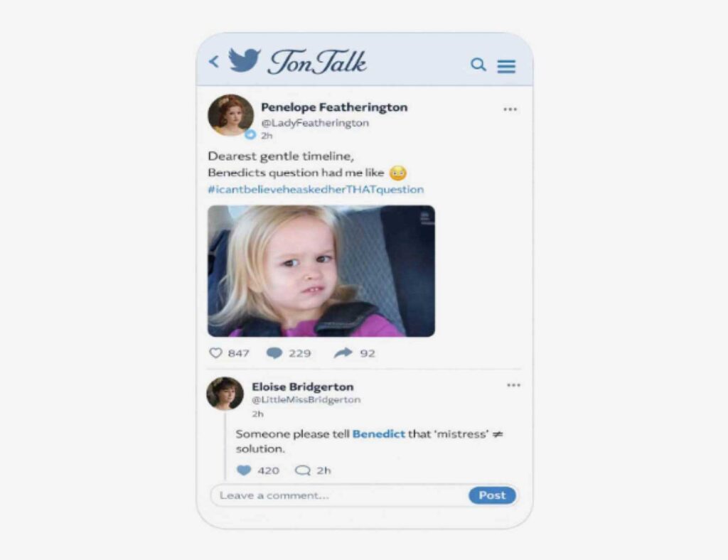Screen dimensions: 728x560
Task: Toggle the like heart on Eloise's comment
Action: 244,470
